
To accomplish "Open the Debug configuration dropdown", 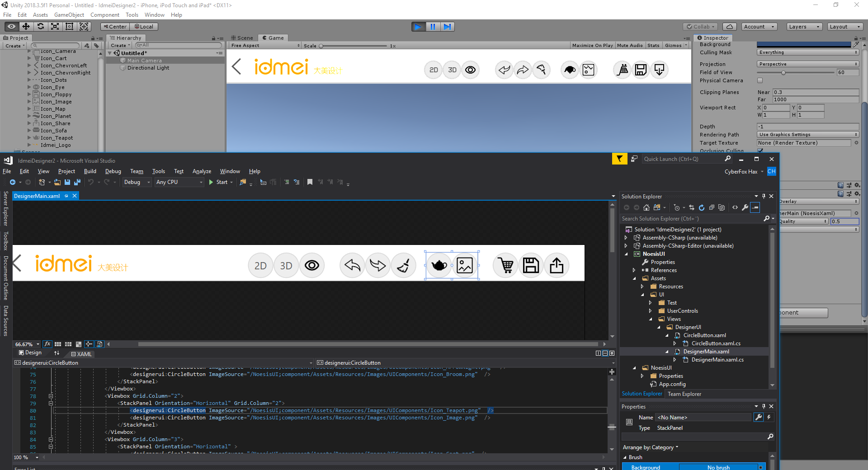I will tap(137, 182).
